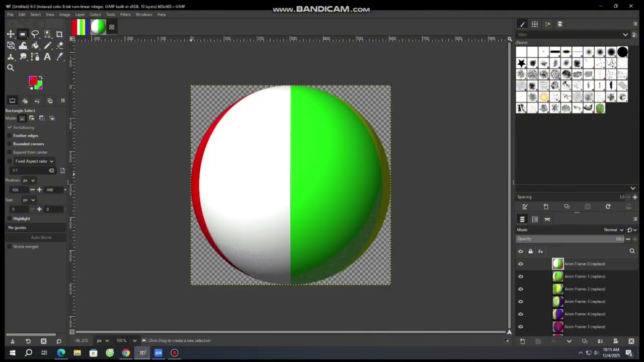The height and width of the screenshot is (362, 644).
Task: Choose Replace selection mode icon
Action: click(22, 118)
